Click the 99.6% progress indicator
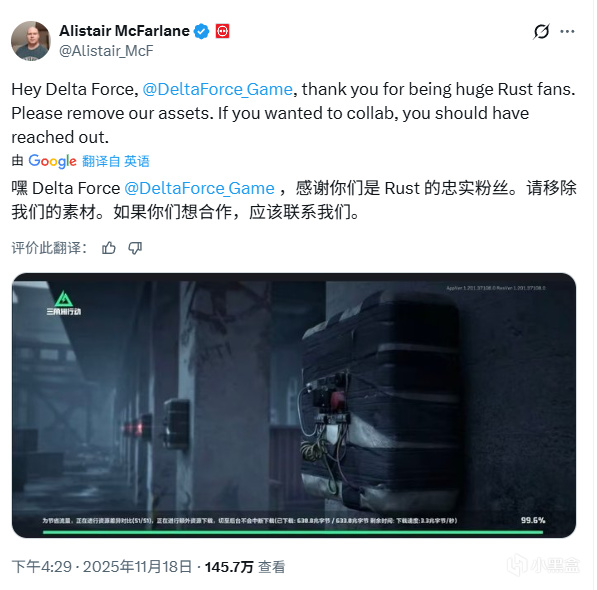The width and height of the screenshot is (597, 590). point(533,520)
